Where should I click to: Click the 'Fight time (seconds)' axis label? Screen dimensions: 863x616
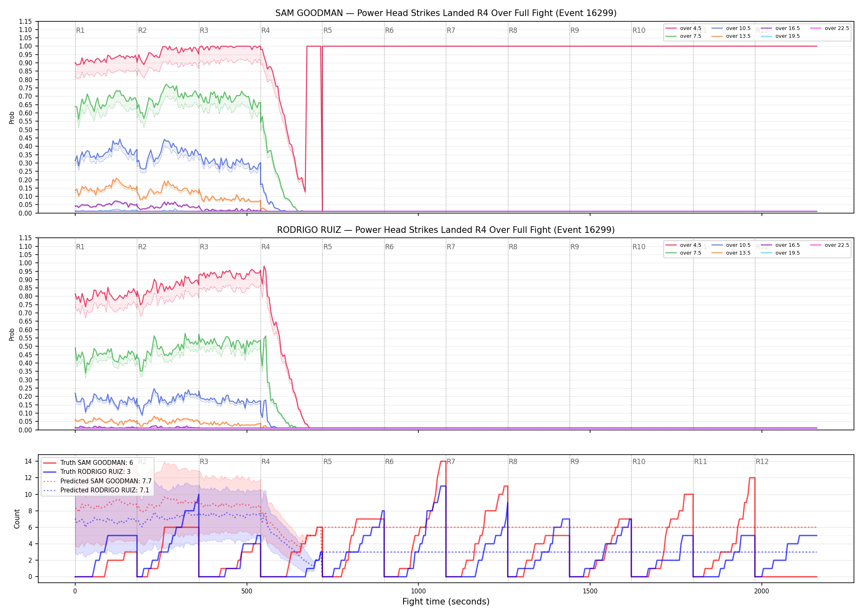pyautogui.click(x=446, y=602)
